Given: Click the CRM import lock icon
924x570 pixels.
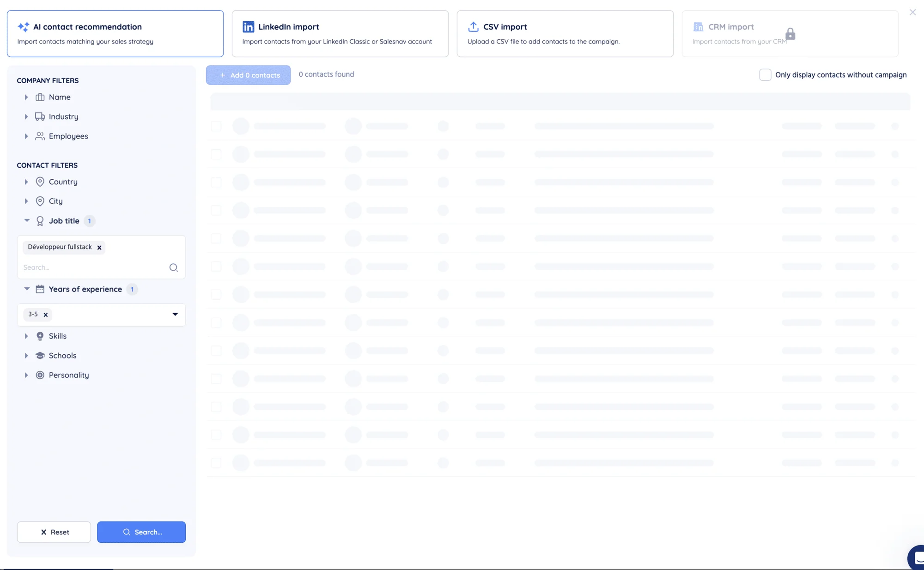Looking at the screenshot, I should (790, 34).
